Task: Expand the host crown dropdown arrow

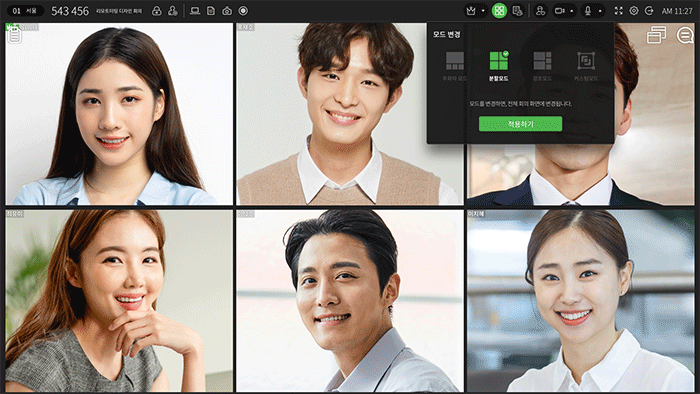Action: 483,11
